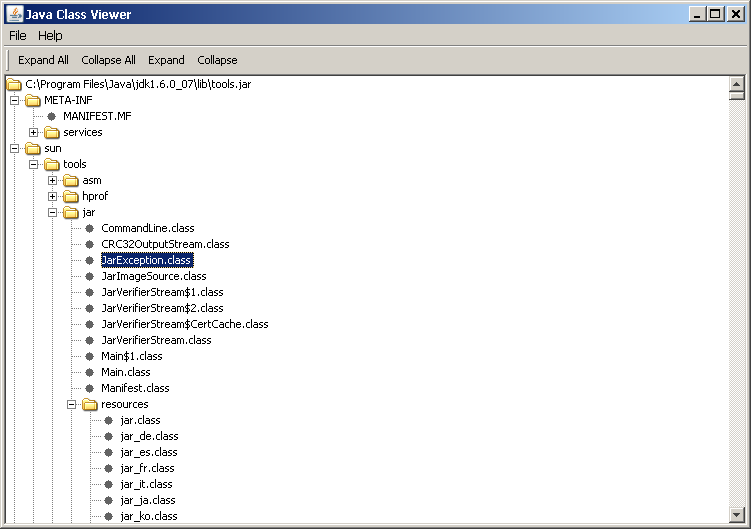Click the bullet icon beside JarImageSource.class
This screenshot has height=529, width=751.
90,276
